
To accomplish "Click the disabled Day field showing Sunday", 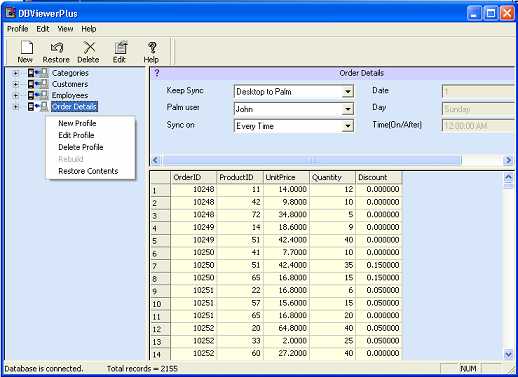I will [479, 109].
